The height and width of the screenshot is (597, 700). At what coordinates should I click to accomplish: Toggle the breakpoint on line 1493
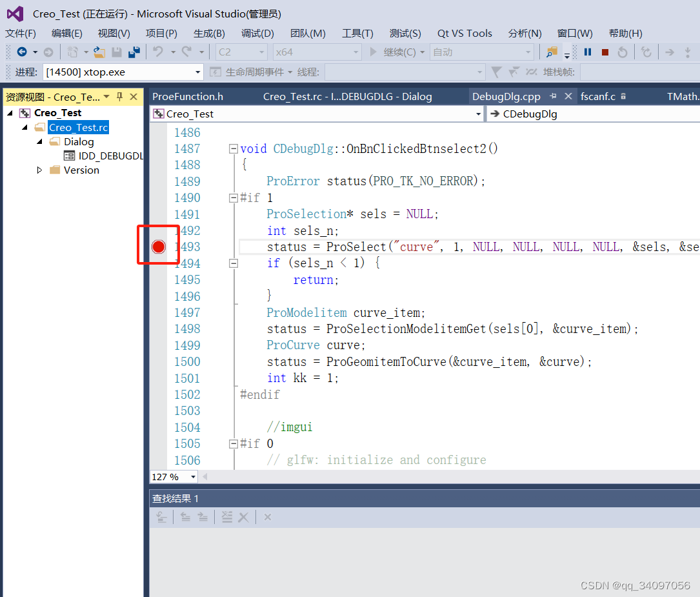tap(159, 247)
